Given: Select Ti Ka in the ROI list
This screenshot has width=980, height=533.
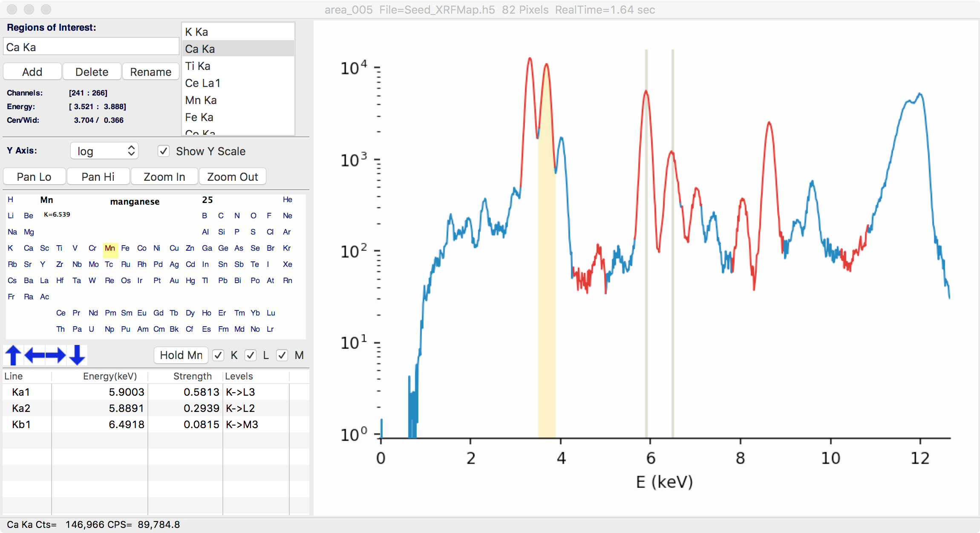Looking at the screenshot, I should click(198, 66).
